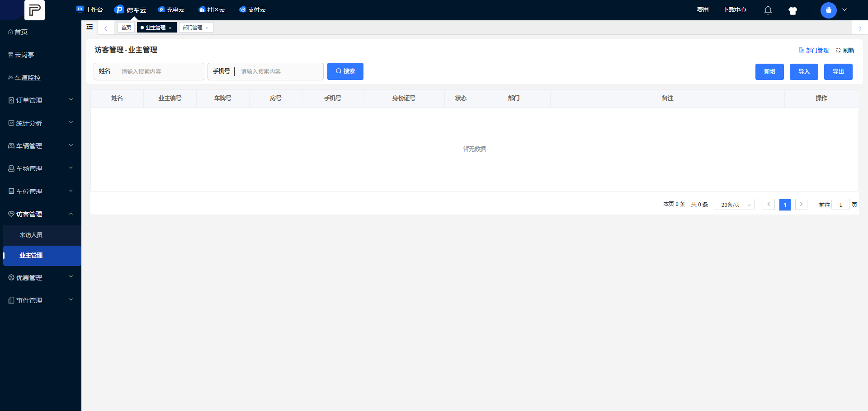Click 导入 button
The image size is (868, 411).
tap(804, 72)
